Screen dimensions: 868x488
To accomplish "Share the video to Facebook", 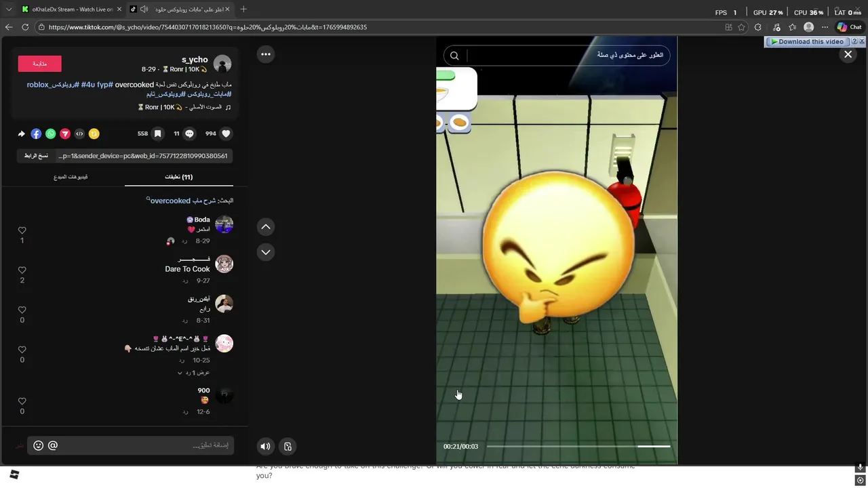I will 36,134.
